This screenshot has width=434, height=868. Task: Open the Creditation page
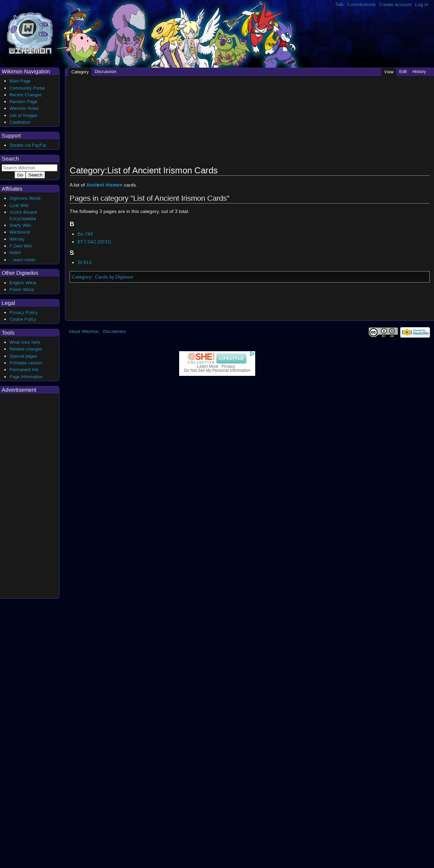pos(20,122)
